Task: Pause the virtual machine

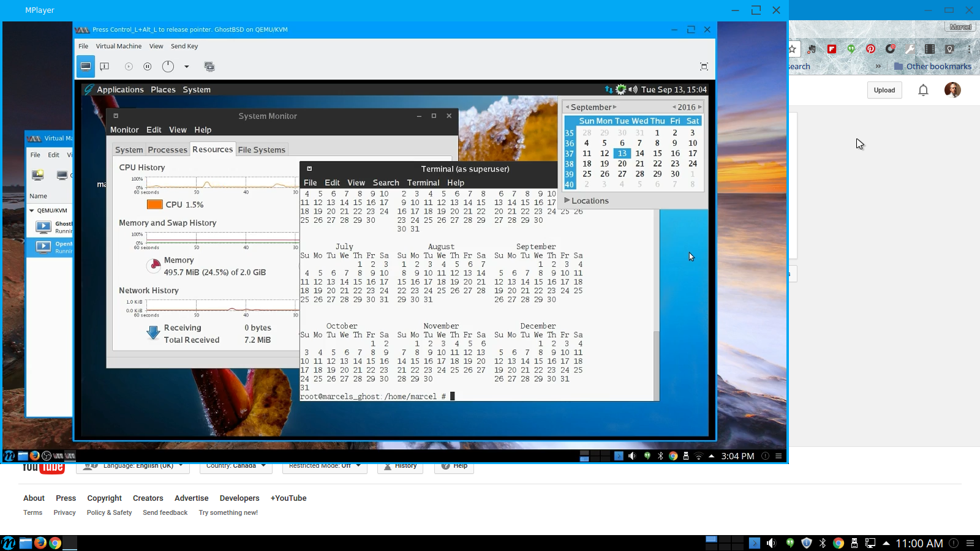Action: pos(148,66)
